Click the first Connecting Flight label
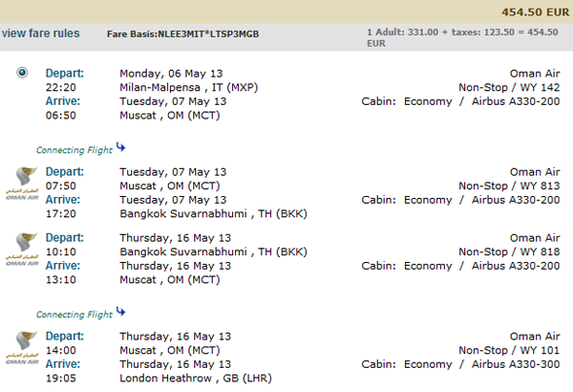 click(x=74, y=150)
